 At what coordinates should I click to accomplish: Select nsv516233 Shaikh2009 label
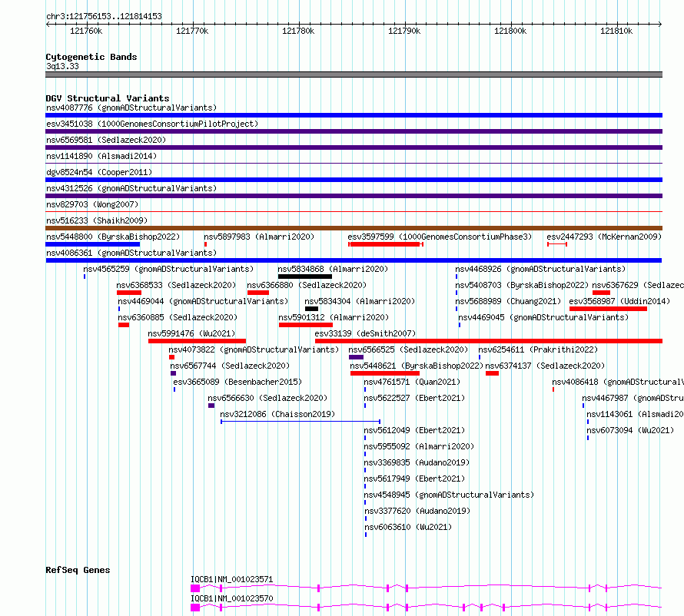point(97,220)
